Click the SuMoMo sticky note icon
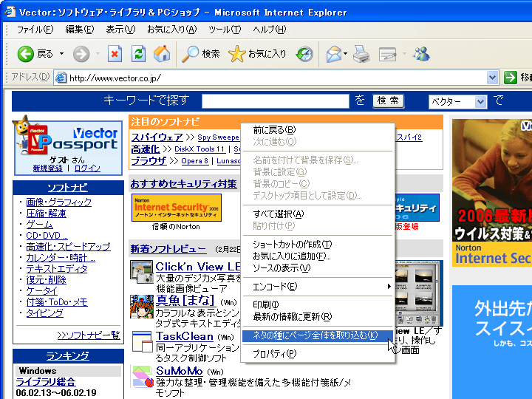 pyautogui.click(x=143, y=377)
